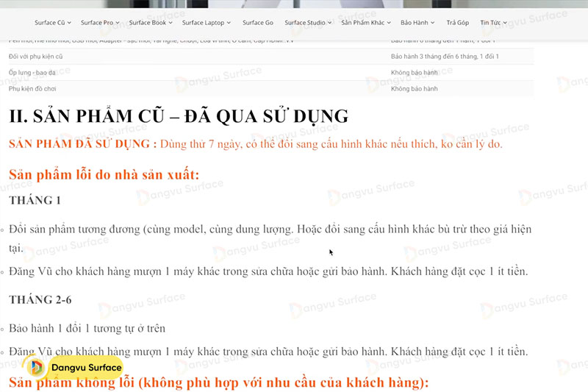Click the 'Sản phẩm không lỗi' heading

[218, 382]
